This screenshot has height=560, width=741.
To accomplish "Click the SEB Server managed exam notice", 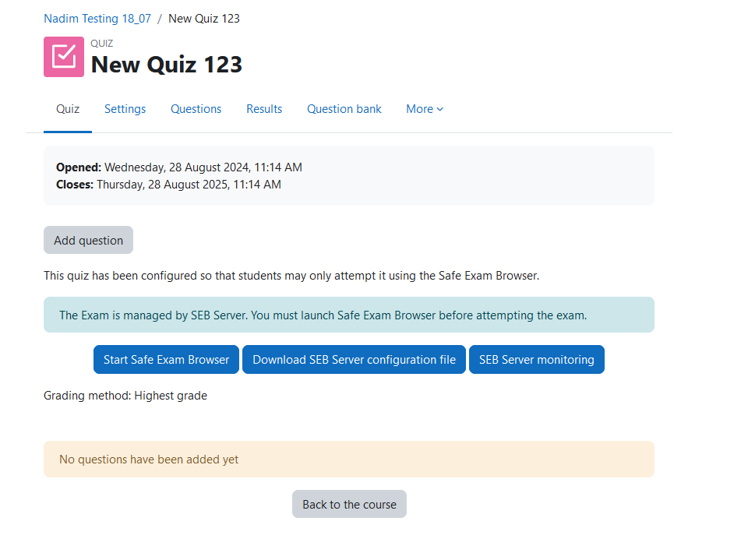I will click(323, 315).
